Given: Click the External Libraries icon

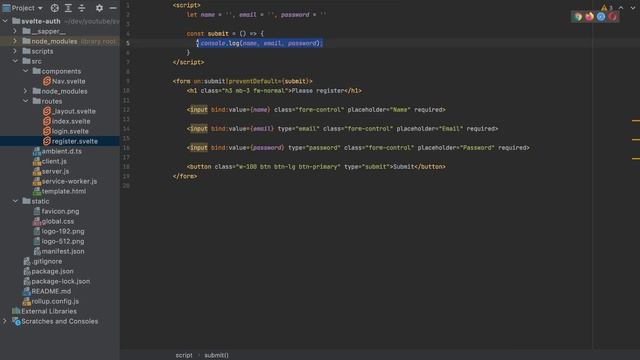Looking at the screenshot, I should tap(16, 311).
